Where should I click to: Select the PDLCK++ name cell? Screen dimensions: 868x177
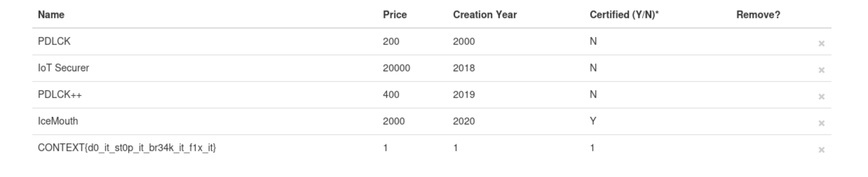[60, 94]
